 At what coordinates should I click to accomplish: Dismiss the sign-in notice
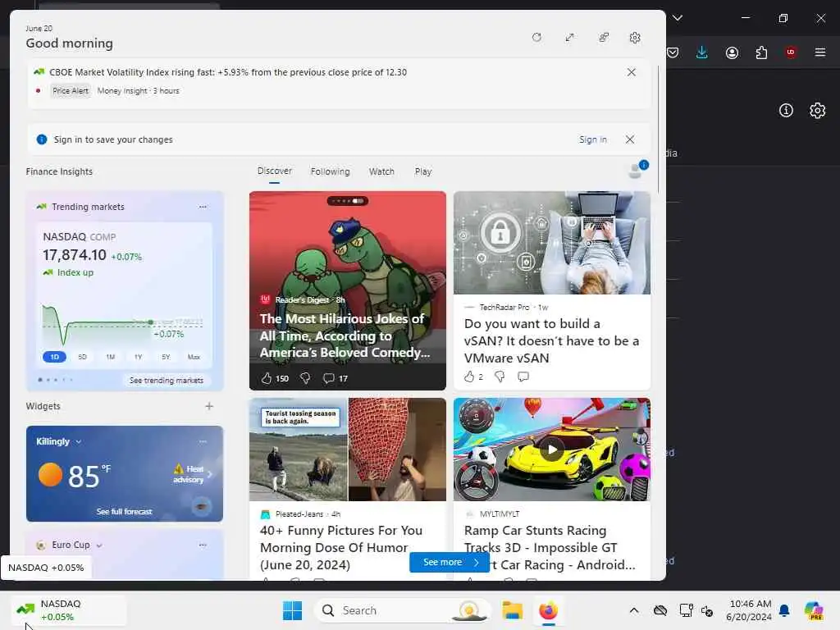[630, 139]
